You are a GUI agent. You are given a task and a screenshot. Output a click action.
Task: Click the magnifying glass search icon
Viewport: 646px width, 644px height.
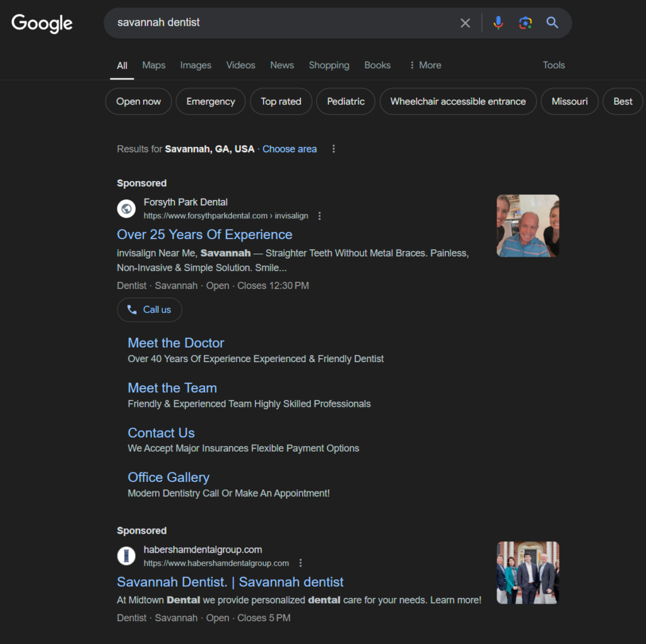tap(552, 23)
